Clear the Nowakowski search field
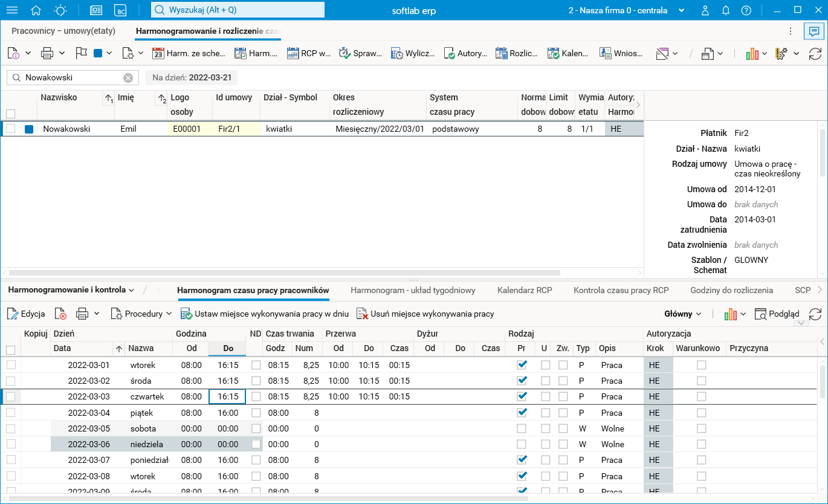Viewport: 828px width, 504px height. (x=128, y=77)
